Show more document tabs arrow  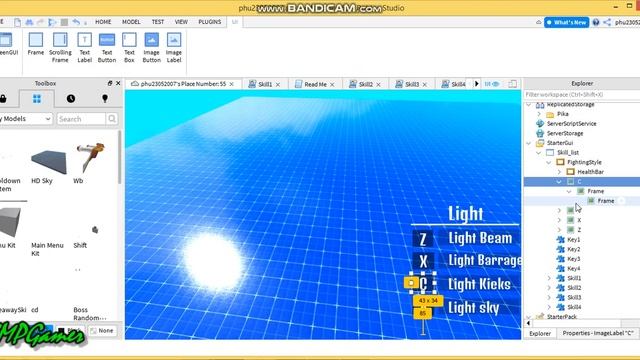(x=476, y=84)
